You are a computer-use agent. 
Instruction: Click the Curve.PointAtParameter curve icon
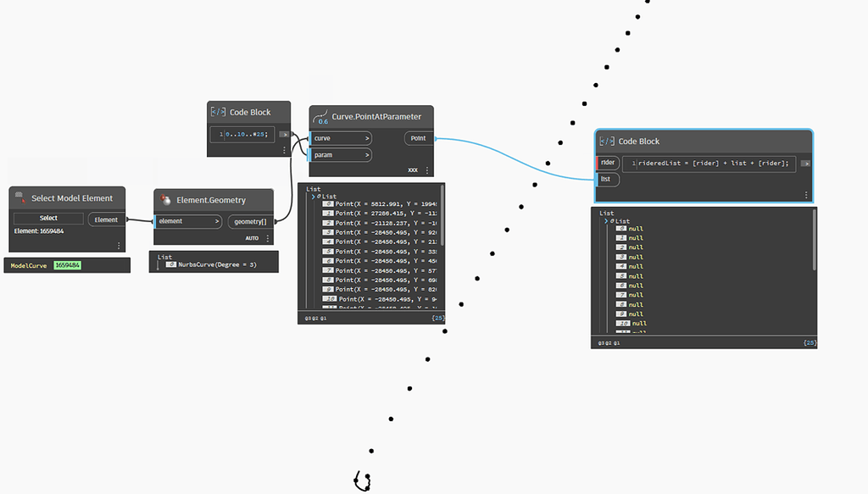point(321,117)
